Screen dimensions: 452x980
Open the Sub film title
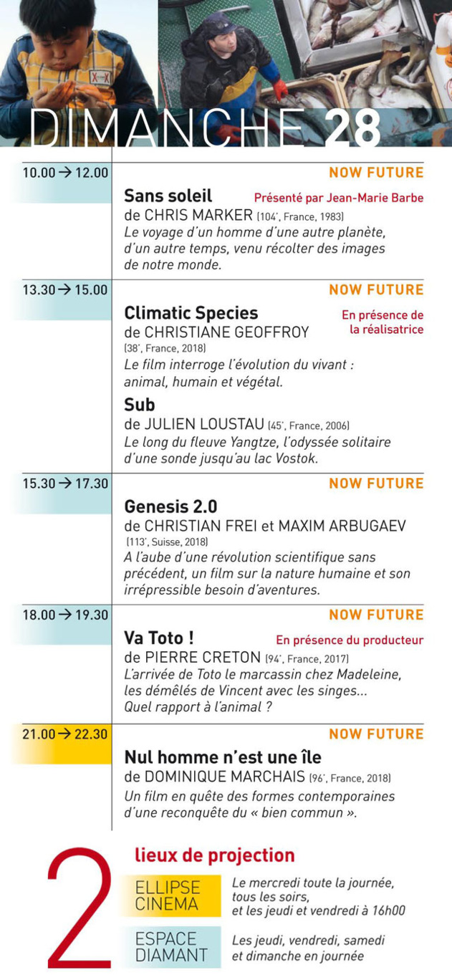tap(140, 405)
